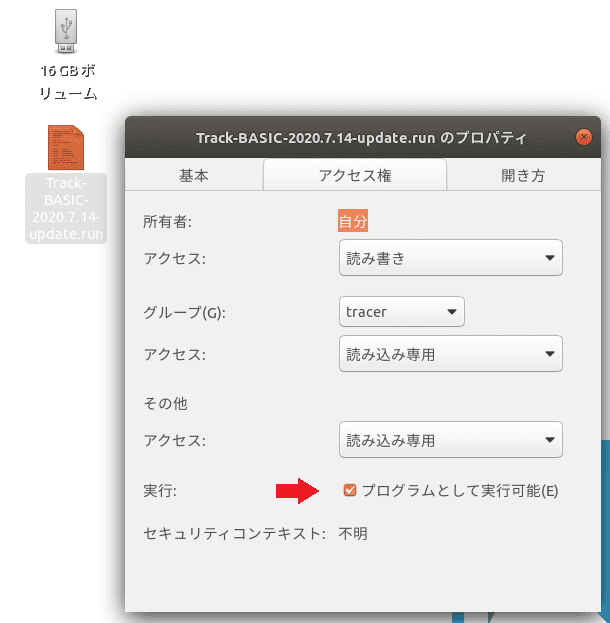Click the 実行: label
Screen dimensions: 610x623
click(x=160, y=491)
